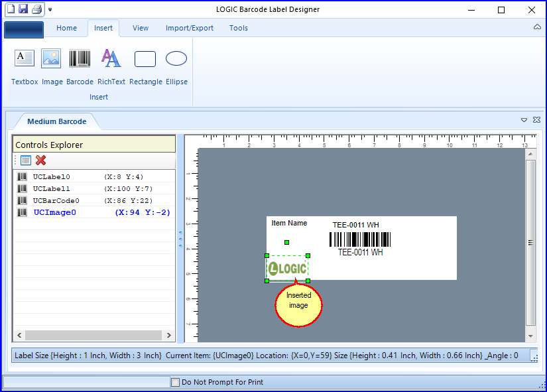The height and width of the screenshot is (392, 547).
Task: Click the panel splitter collapse dots
Action: tap(180, 239)
